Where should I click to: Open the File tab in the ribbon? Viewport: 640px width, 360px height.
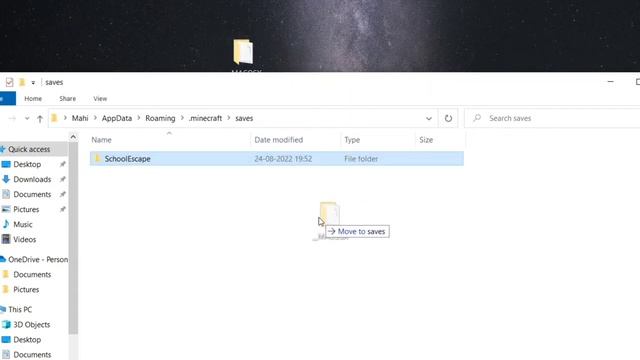click(7, 99)
